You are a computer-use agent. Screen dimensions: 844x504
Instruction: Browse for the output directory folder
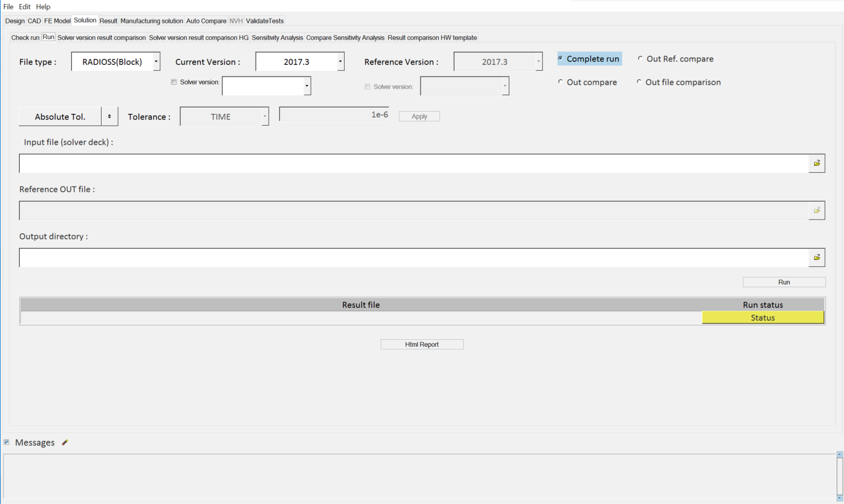pyautogui.click(x=817, y=258)
